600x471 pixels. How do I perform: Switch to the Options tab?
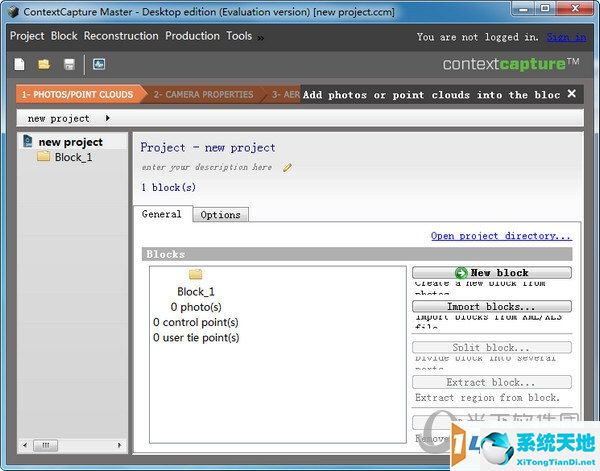tap(220, 215)
